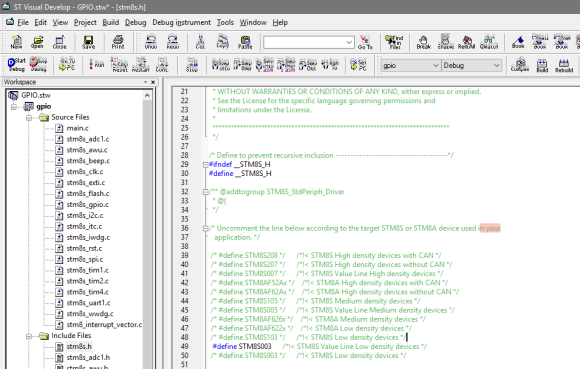
Task: Collapse the Include Files folder
Action: [29, 336]
